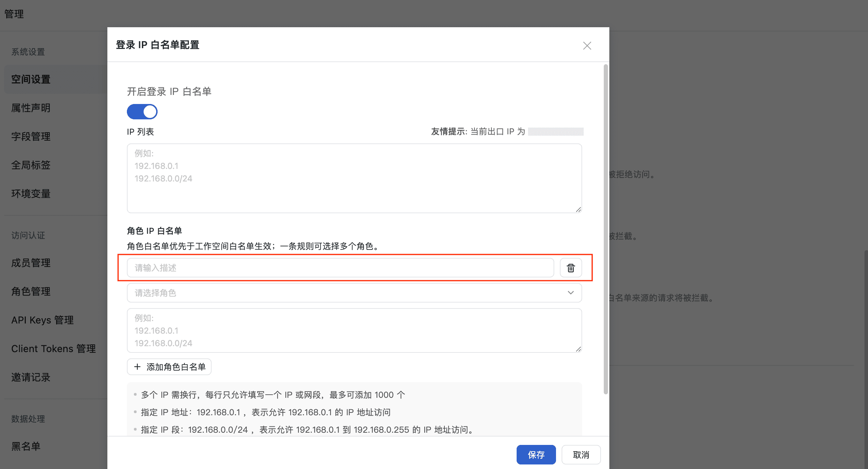Open Client Tokens 管理
The height and width of the screenshot is (469, 868).
click(x=53, y=349)
